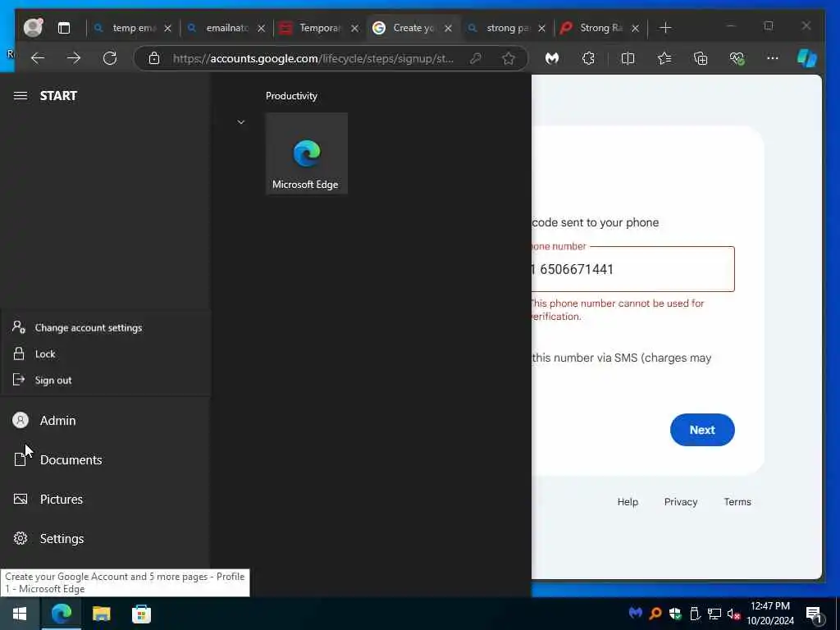Screen dimensions: 840x630
Task: View site information lock icon
Action: coord(154,58)
